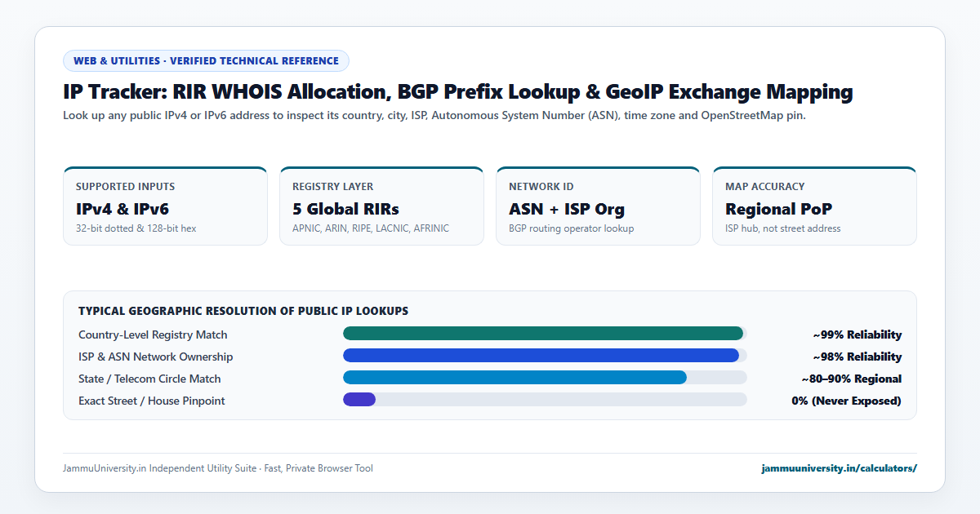Screen dimensions: 980x514
Task: Click the ASN + ISP Org heading
Action: click(x=567, y=209)
